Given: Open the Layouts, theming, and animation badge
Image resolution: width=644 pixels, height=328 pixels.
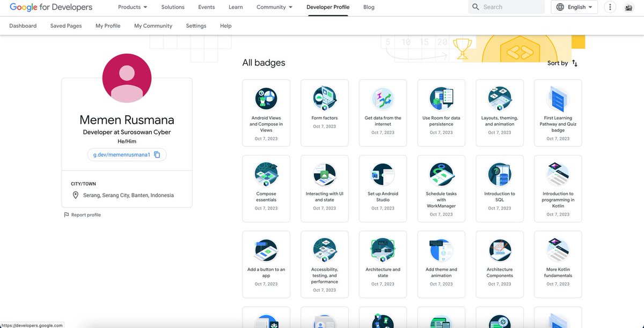Looking at the screenshot, I should [x=500, y=113].
